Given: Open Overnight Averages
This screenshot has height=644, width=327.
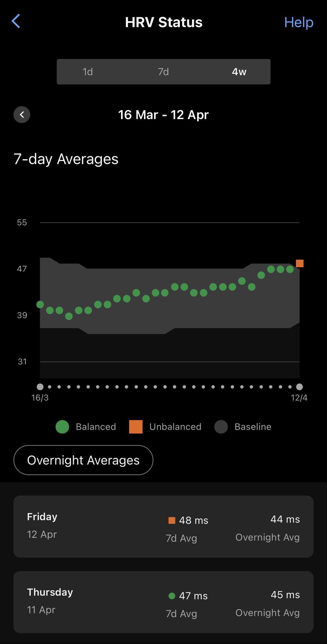Looking at the screenshot, I should point(83,460).
